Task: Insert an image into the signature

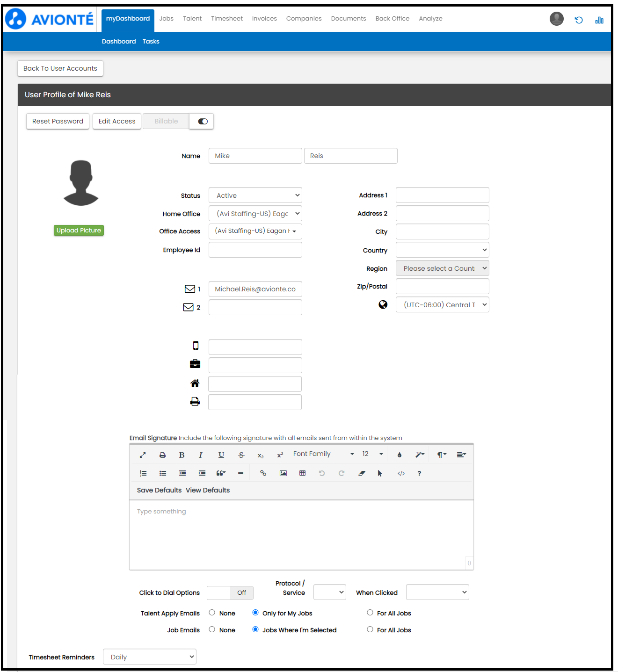Action: [x=283, y=473]
